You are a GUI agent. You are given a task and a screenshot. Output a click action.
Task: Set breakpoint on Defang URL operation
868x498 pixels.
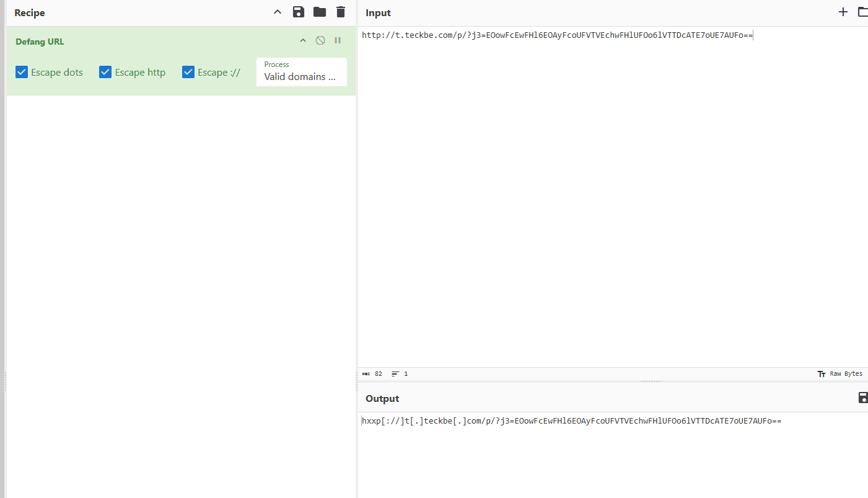click(338, 40)
